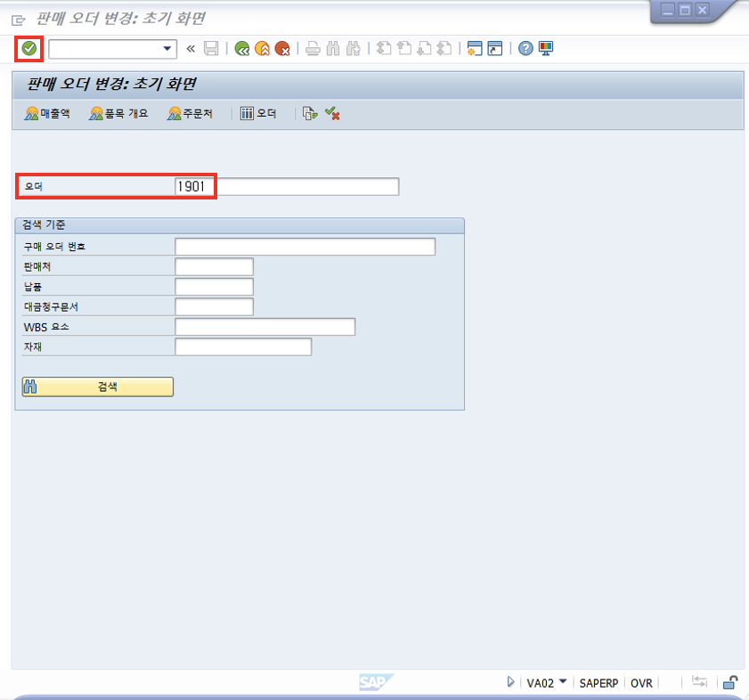Minimize the SAP window
The image size is (749, 700).
click(667, 10)
